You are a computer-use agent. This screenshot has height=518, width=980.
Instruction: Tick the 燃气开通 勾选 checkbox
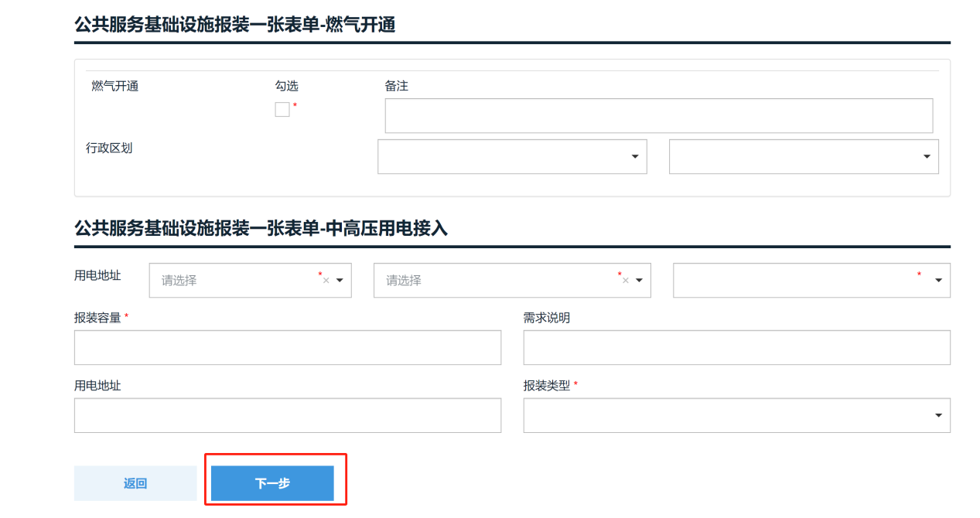pos(282,110)
